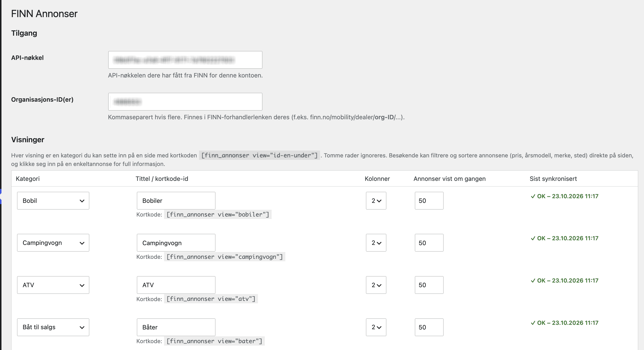The image size is (644, 350).
Task: Open Kolonner dropdown in the Campingvogn row
Action: click(x=376, y=243)
